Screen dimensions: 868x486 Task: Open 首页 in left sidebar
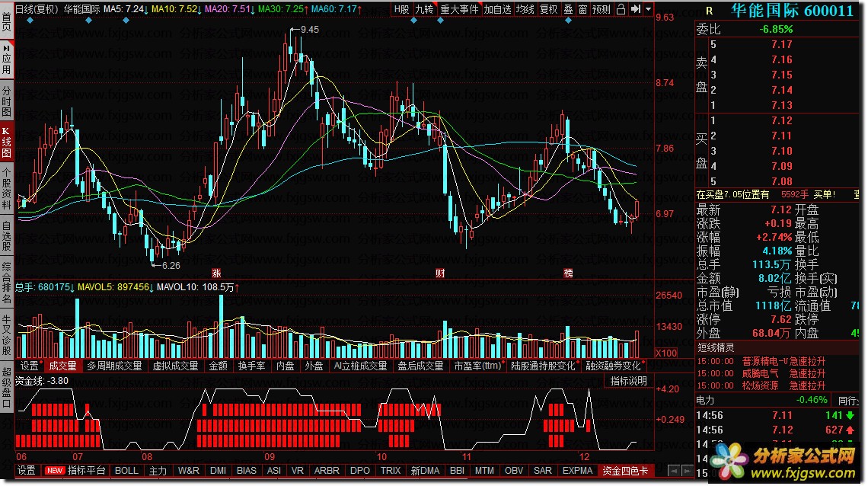7,23
